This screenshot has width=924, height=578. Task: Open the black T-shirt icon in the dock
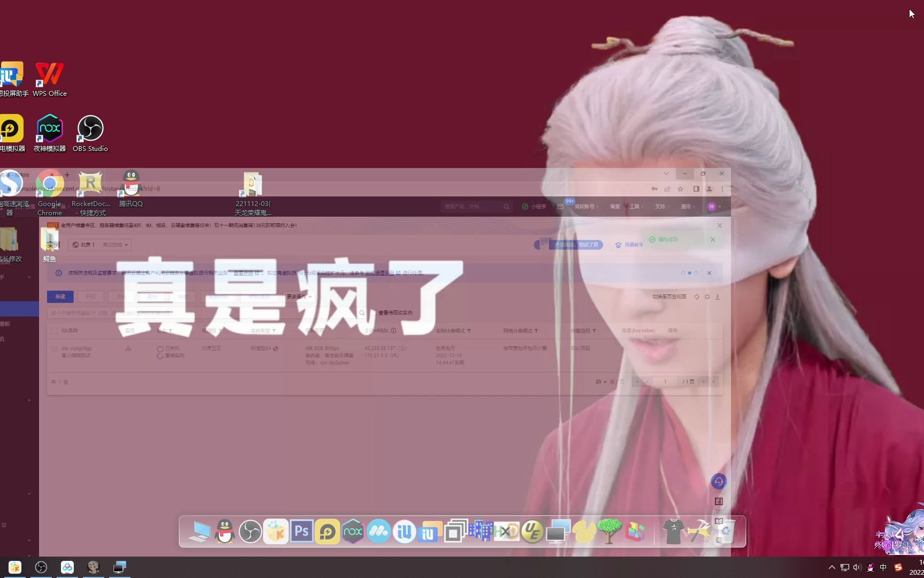673,532
